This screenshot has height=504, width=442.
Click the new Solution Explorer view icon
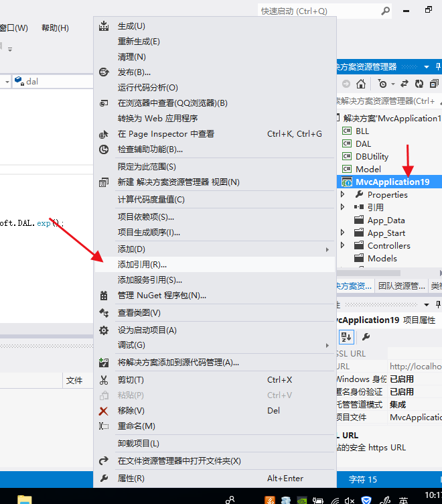click(x=103, y=182)
